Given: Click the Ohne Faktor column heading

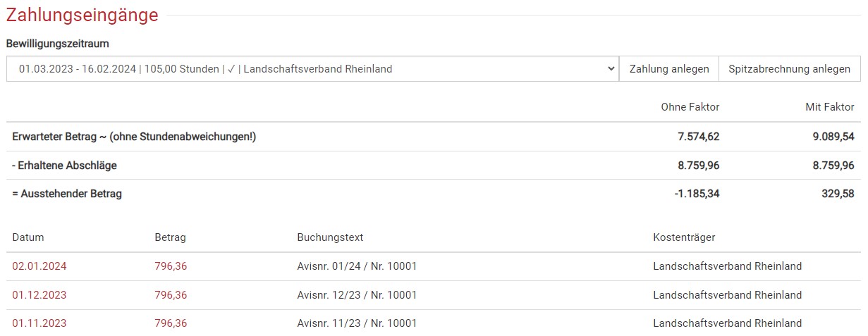Looking at the screenshot, I should point(690,107).
